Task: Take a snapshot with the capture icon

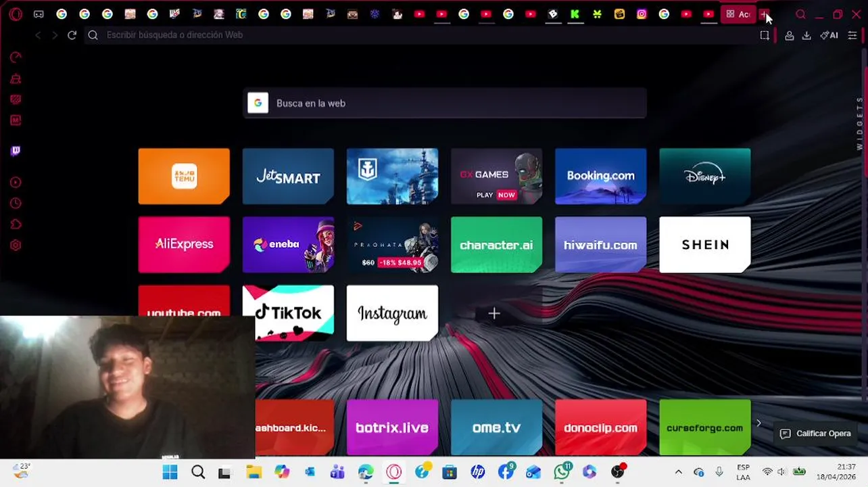Action: (x=765, y=35)
